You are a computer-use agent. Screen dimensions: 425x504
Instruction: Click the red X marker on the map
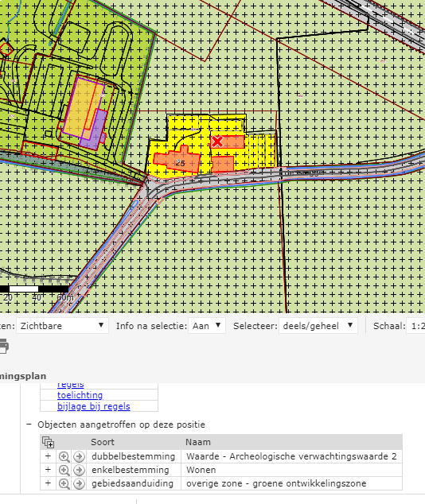[x=217, y=142]
